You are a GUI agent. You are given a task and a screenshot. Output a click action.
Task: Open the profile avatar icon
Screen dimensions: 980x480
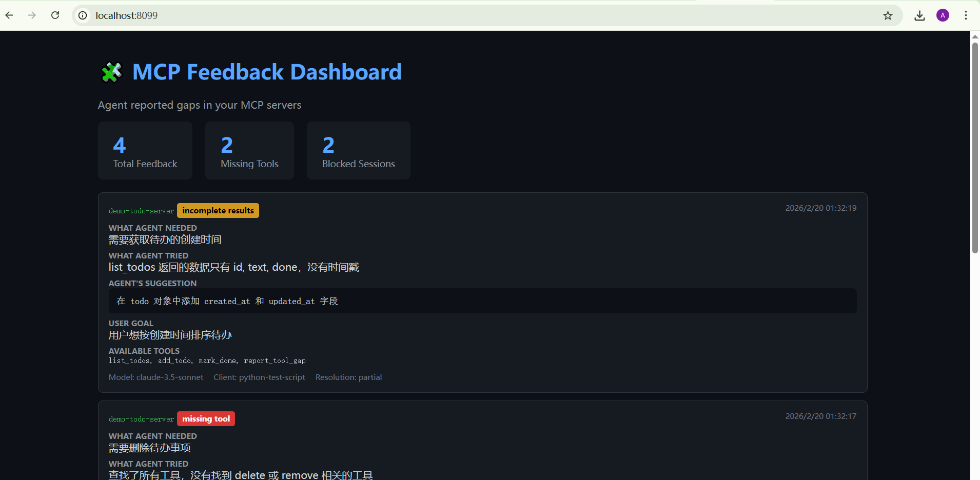pyautogui.click(x=943, y=15)
